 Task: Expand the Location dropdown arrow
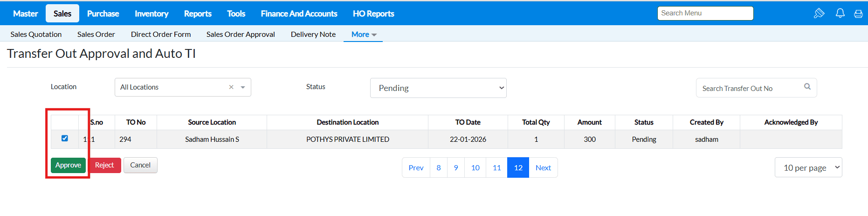[x=243, y=87]
